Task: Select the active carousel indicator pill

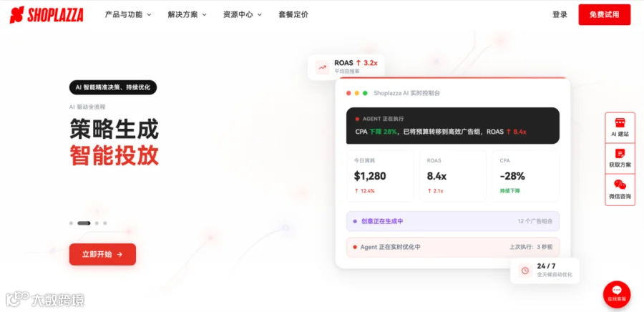Action: pyautogui.click(x=84, y=223)
